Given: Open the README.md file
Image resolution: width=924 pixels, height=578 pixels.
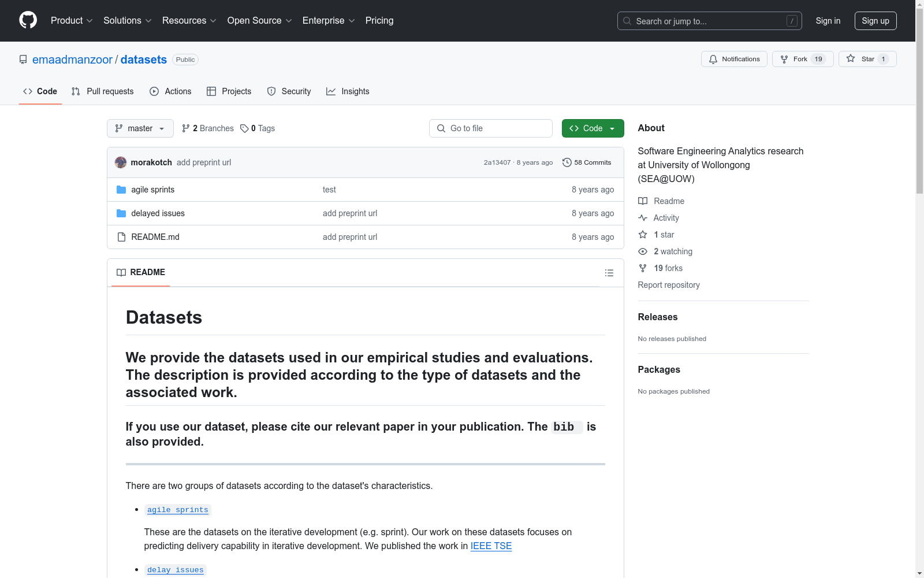Looking at the screenshot, I should [155, 237].
